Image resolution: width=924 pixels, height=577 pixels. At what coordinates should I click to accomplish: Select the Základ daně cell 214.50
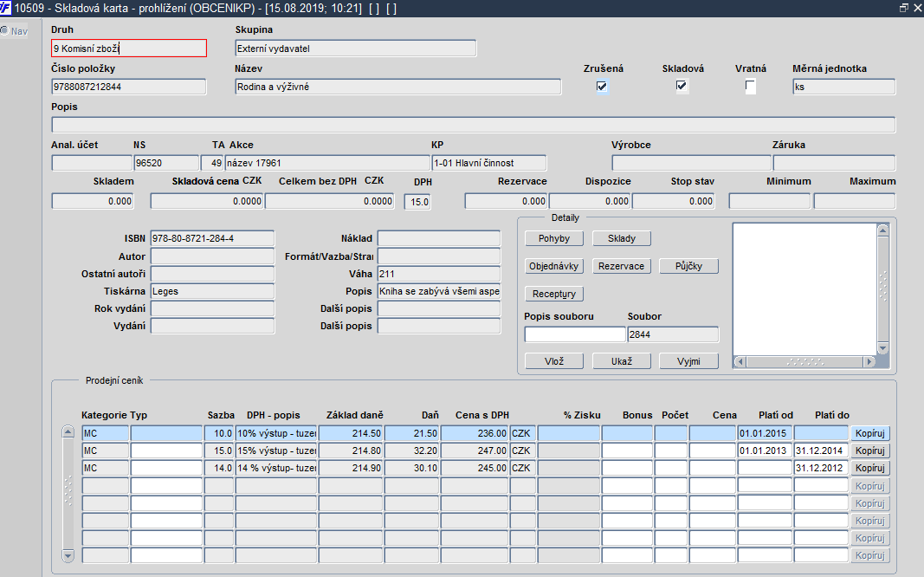coord(351,433)
